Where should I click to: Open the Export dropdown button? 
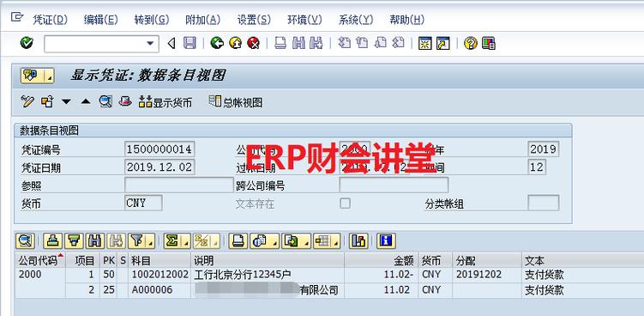pos(296,241)
